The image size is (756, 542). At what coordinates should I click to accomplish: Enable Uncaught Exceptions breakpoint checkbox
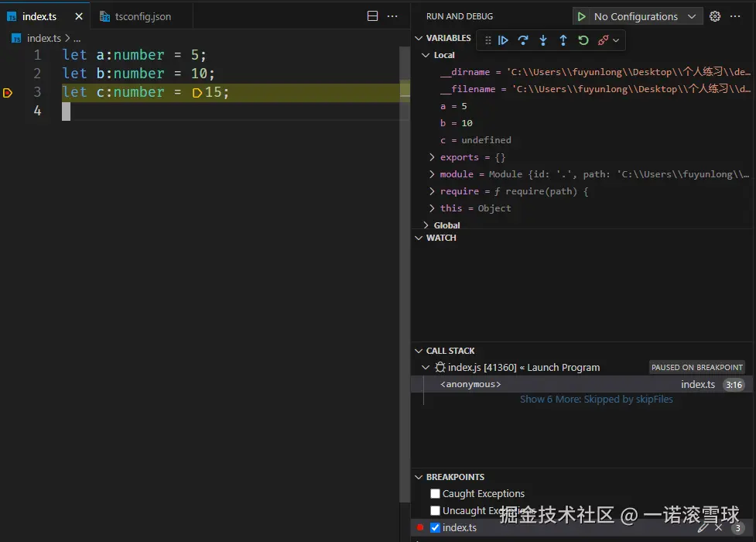435,511
